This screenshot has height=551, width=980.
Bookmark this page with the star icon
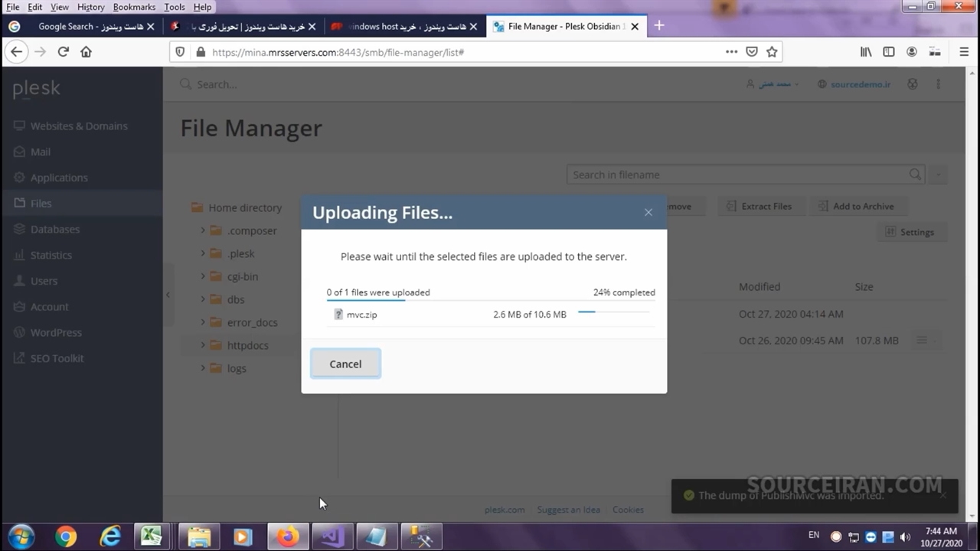click(772, 52)
